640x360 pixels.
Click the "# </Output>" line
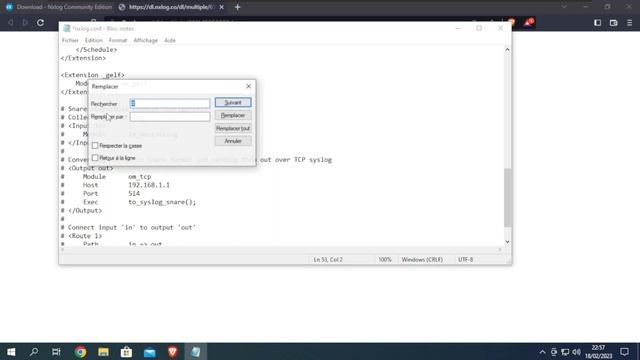point(81,211)
